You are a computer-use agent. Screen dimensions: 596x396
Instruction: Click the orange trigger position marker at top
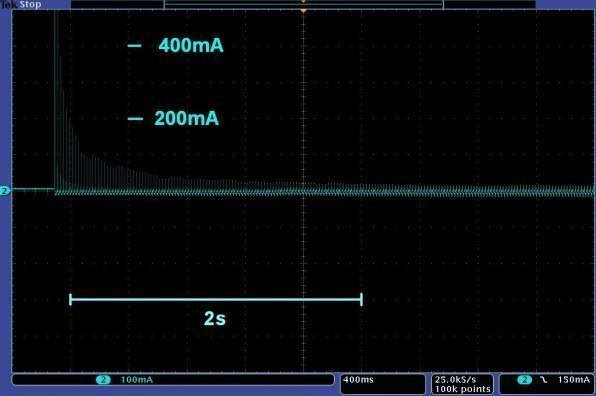pos(303,11)
